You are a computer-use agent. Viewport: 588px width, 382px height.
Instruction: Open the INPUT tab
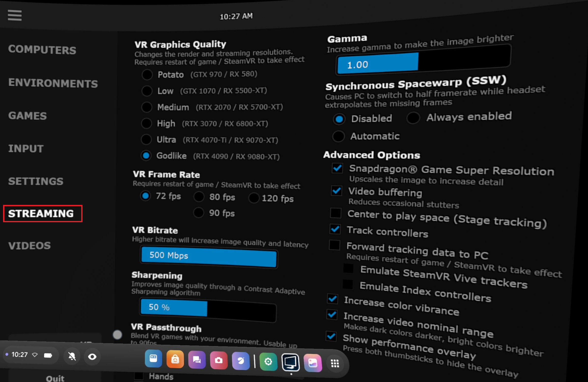pyautogui.click(x=26, y=149)
